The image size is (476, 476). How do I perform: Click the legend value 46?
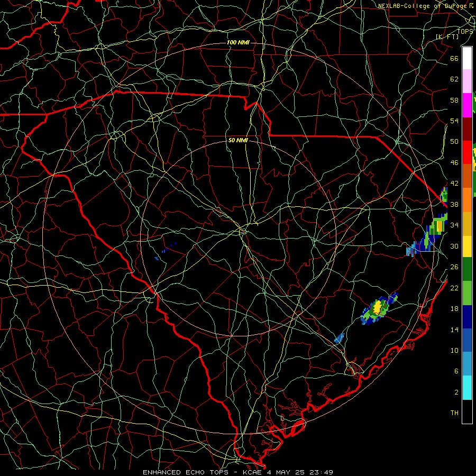454,162
